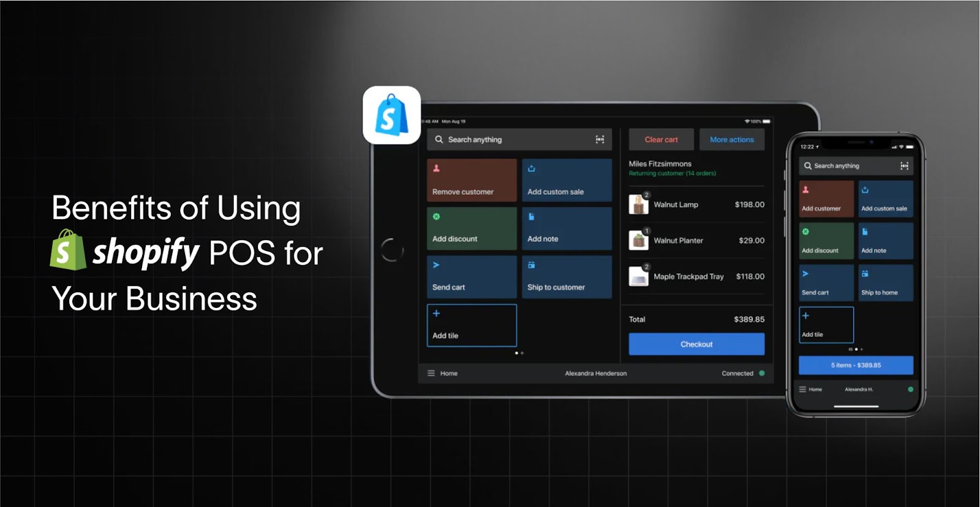980x507 pixels.
Task: Click the Total label in cart
Action: click(637, 319)
